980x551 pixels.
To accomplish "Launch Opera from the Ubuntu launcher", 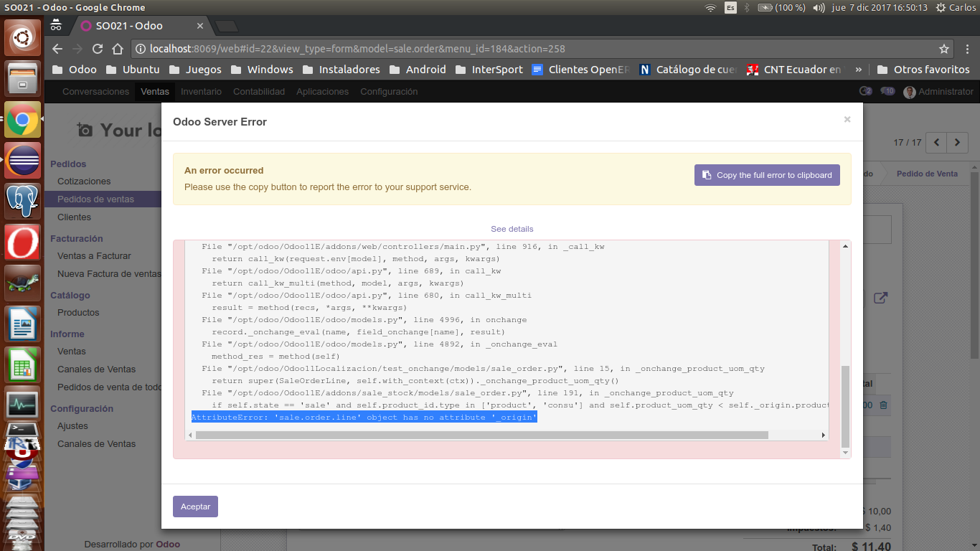I will coord(22,242).
